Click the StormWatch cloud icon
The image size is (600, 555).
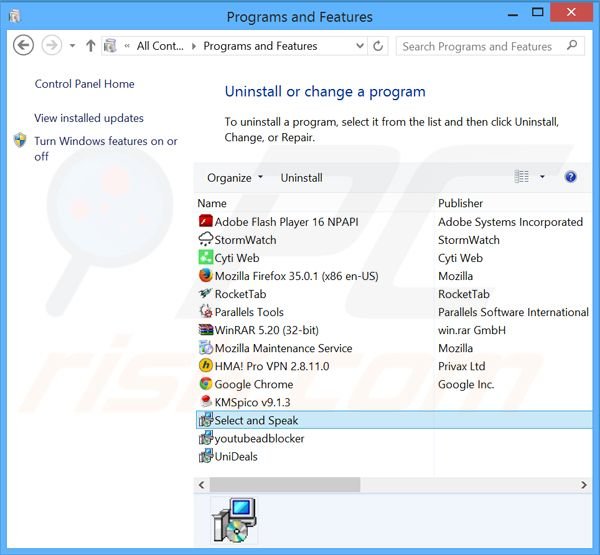205,240
